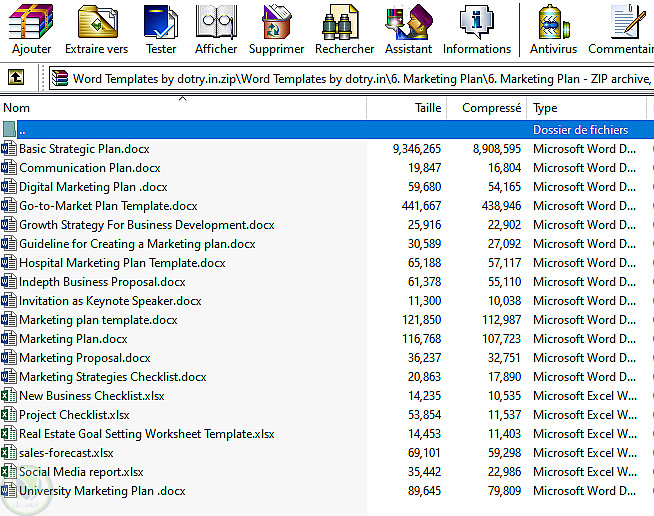Click Word icon of Go-to-Market Plan Template.docx
The height and width of the screenshot is (516, 654).
pyautogui.click(x=9, y=205)
